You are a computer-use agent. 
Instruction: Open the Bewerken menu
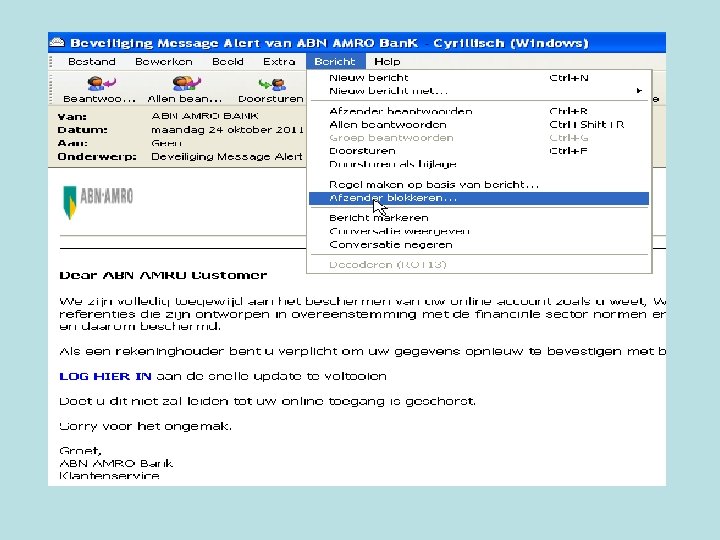pos(163,62)
